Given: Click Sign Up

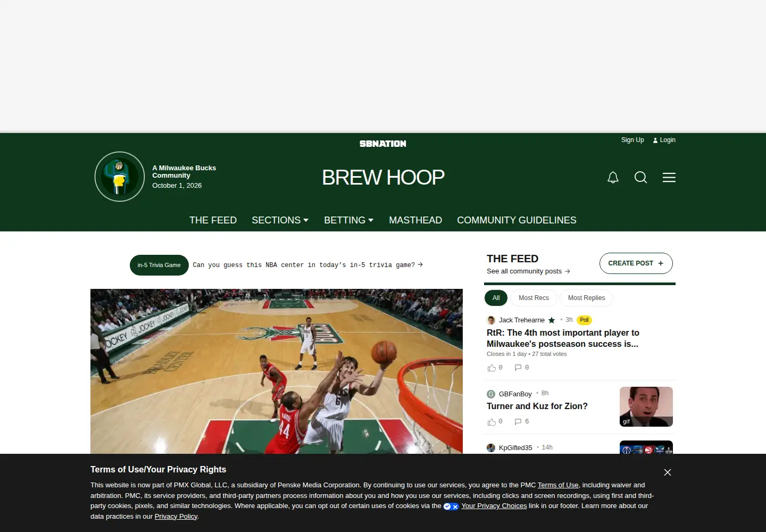Looking at the screenshot, I should [x=632, y=140].
